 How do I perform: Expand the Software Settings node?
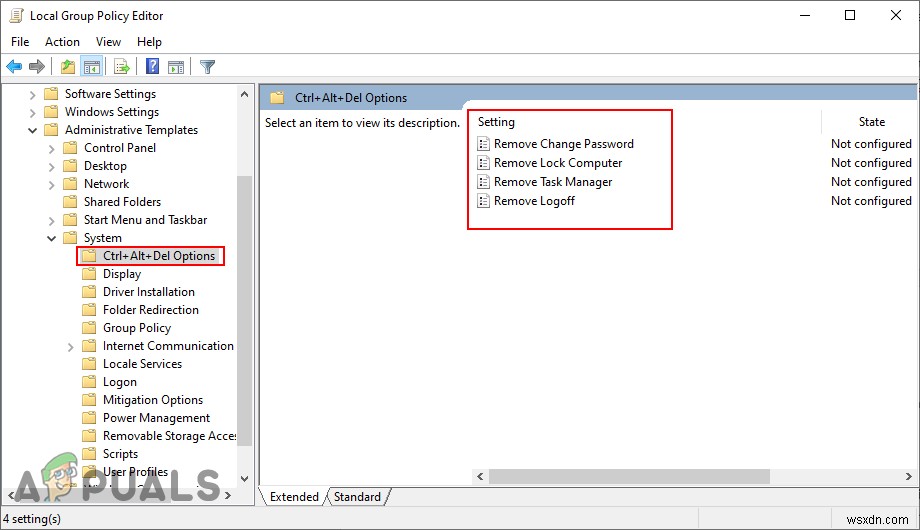[32, 94]
